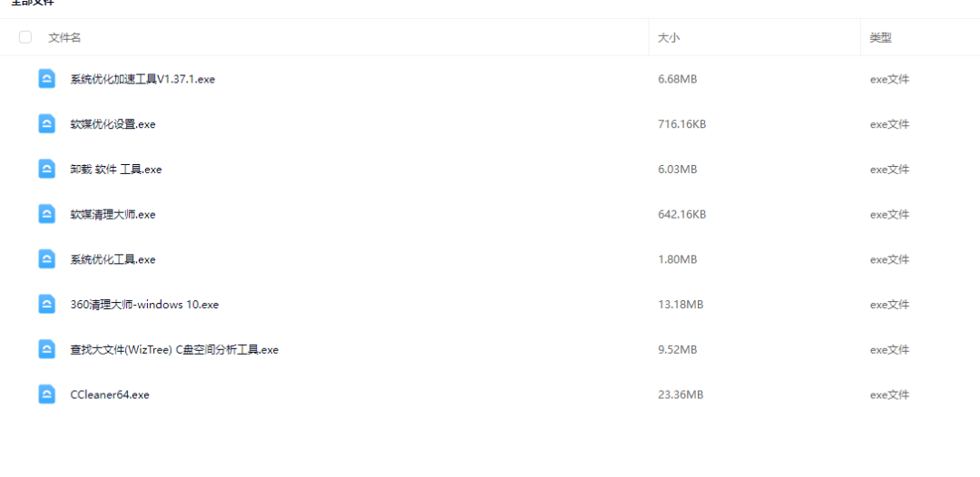Viewport: 980px width, 477px height.
Task: Open the file 软媒清理大师.exe
Action: point(113,215)
